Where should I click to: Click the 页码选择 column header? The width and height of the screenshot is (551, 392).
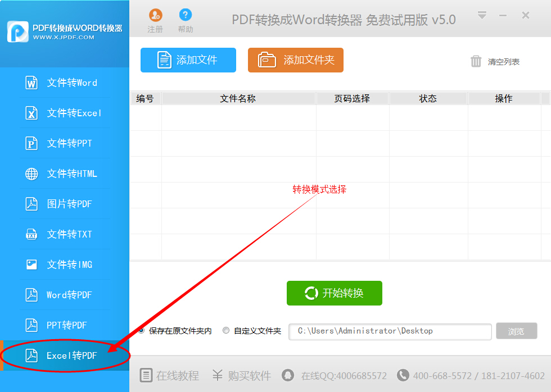click(352, 99)
